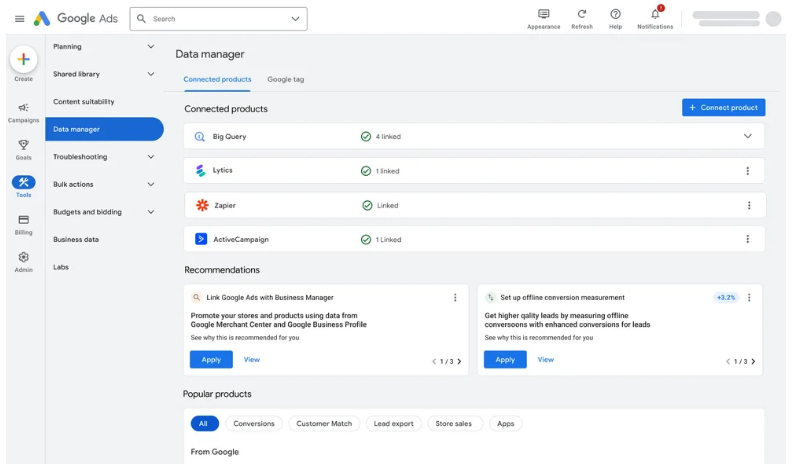Screen dimensions: 792x470
Task: Click View on Business Manager recommendation
Action: click(x=252, y=360)
